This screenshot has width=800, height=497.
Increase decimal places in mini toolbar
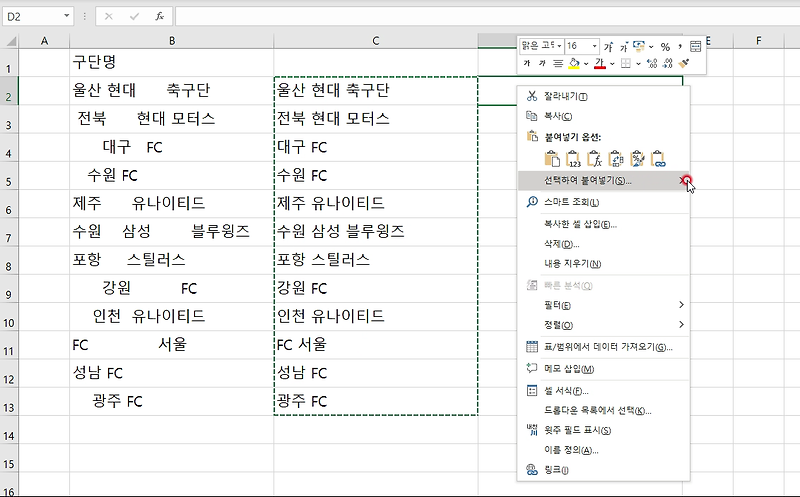click(x=652, y=63)
